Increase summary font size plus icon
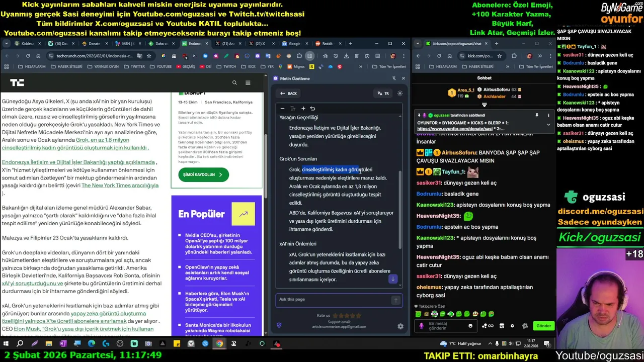 (x=303, y=109)
